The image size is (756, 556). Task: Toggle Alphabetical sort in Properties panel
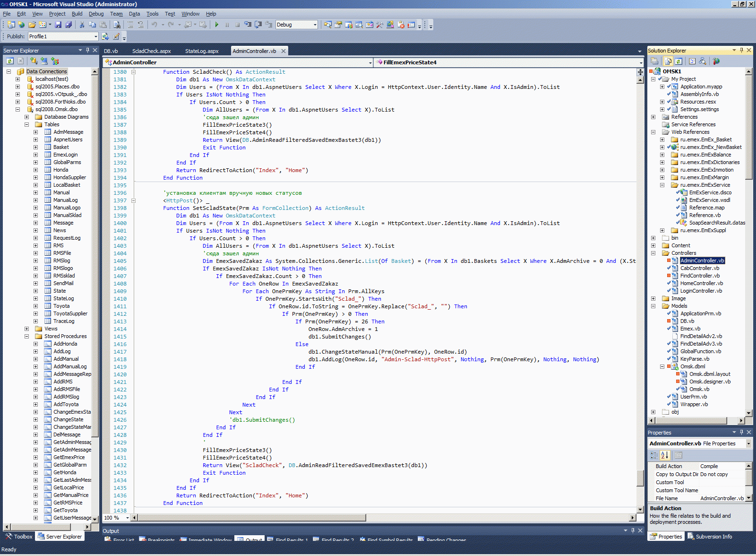tap(664, 455)
